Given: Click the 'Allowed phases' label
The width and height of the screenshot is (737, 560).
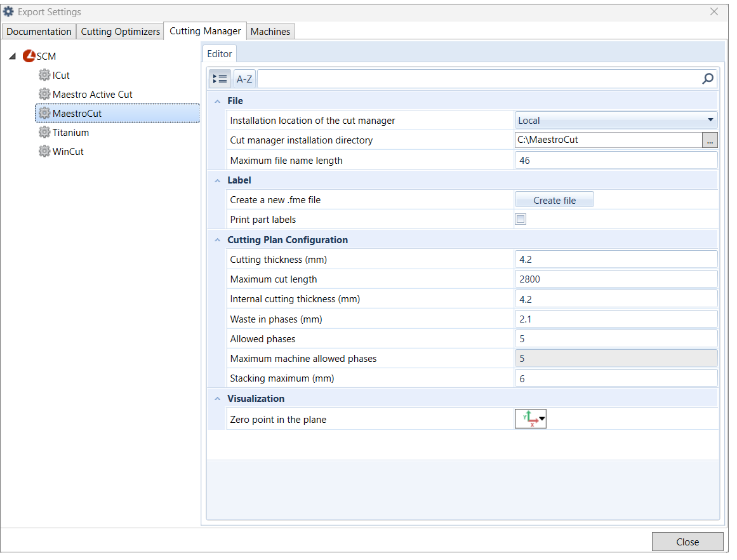Looking at the screenshot, I should coord(263,339).
